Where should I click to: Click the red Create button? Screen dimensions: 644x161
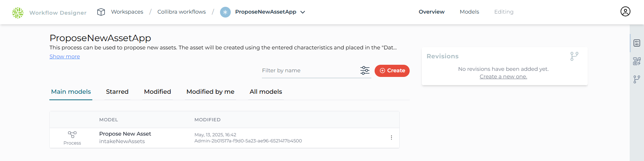392,71
